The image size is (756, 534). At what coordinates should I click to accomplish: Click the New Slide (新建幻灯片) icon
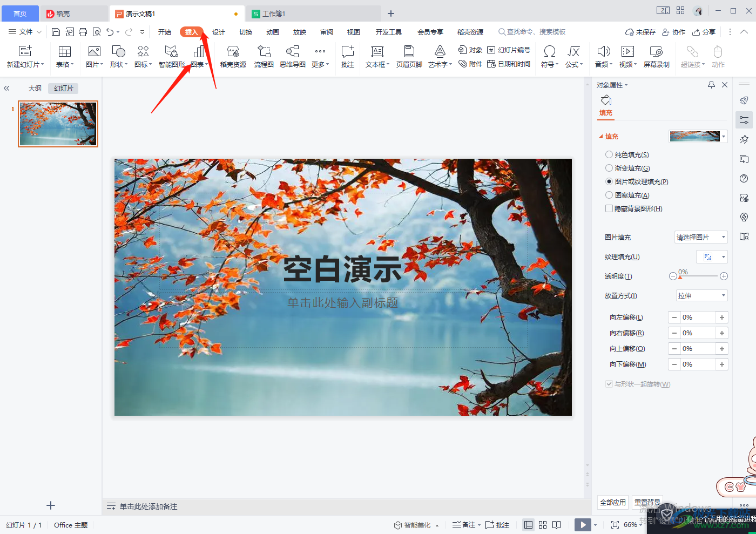pos(25,51)
